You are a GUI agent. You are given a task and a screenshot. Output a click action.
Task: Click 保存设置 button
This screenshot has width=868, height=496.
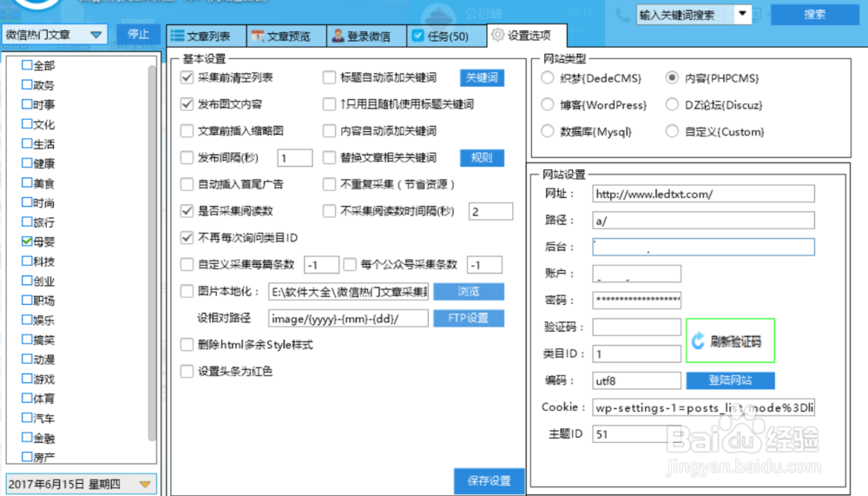(x=489, y=480)
